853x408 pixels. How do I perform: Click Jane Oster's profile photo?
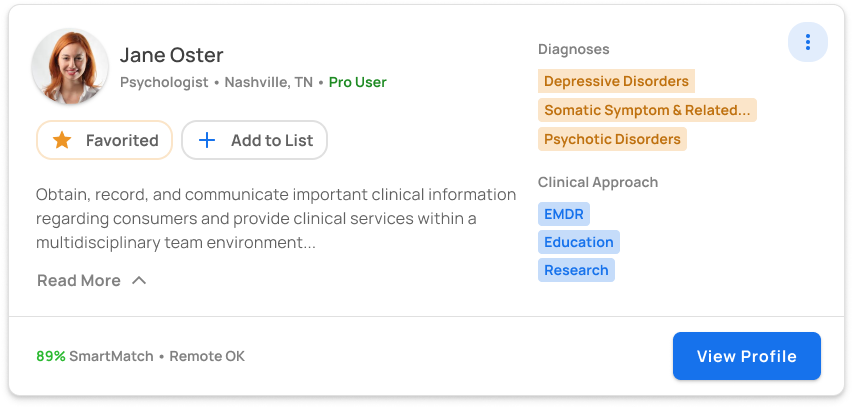click(x=71, y=66)
